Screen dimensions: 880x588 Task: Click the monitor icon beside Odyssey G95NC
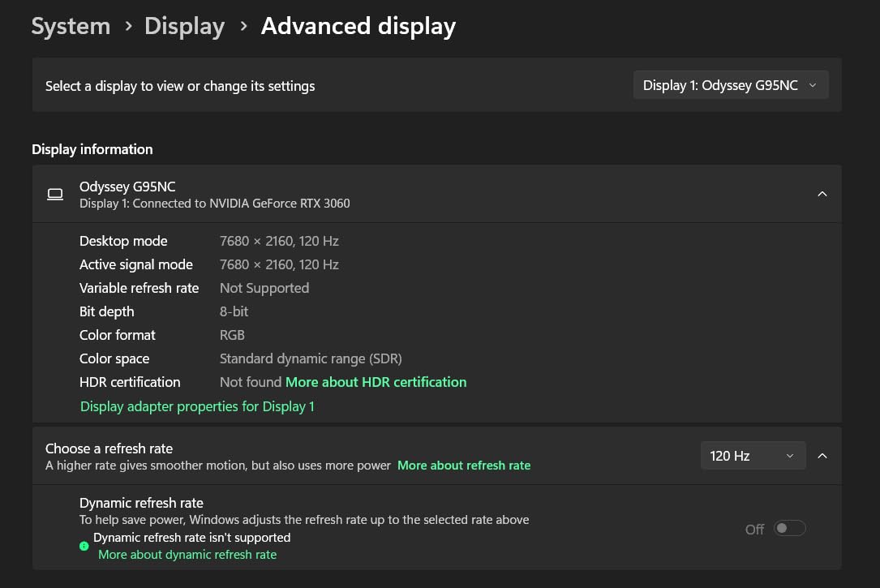pyautogui.click(x=55, y=194)
